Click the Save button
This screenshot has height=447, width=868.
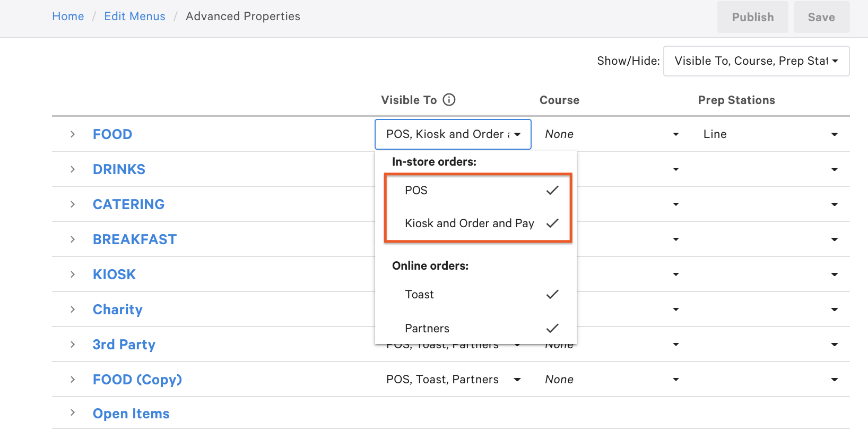821,18
